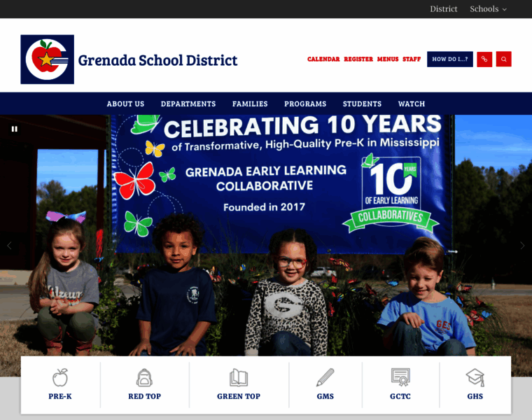Click the GCTC certificate icon

pos(400,377)
